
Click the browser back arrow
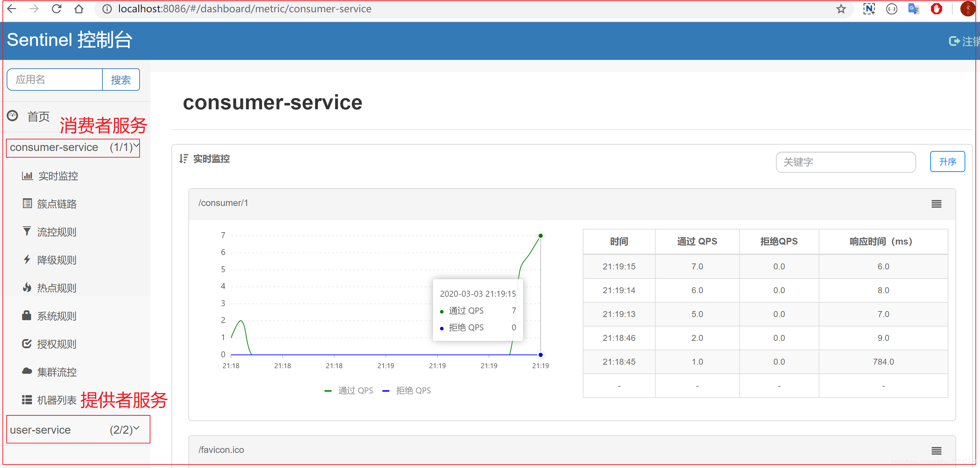click(12, 9)
